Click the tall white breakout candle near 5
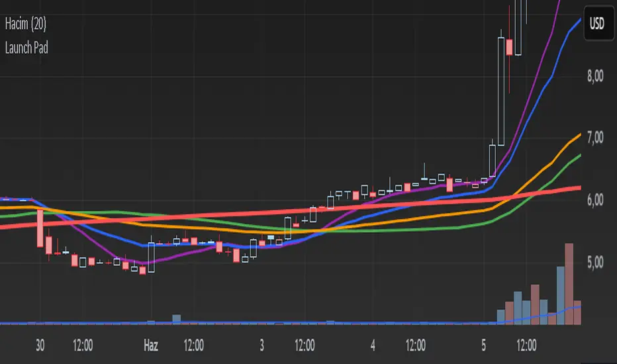 point(501,91)
